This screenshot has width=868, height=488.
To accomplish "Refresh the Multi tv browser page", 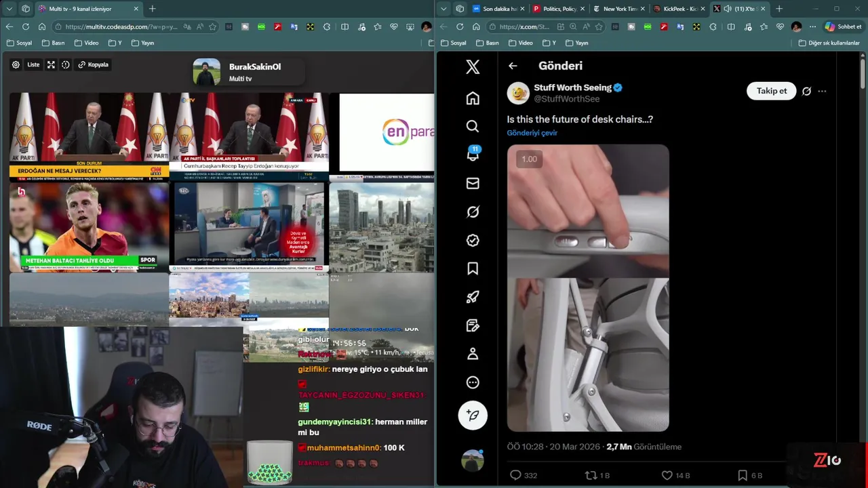I will tap(25, 26).
